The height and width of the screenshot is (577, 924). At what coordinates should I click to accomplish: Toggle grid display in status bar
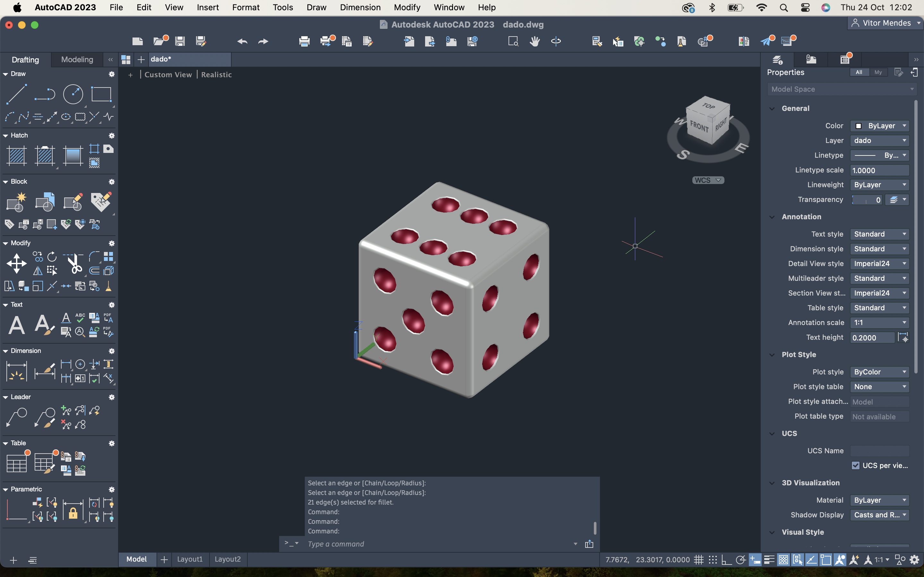pyautogui.click(x=698, y=560)
